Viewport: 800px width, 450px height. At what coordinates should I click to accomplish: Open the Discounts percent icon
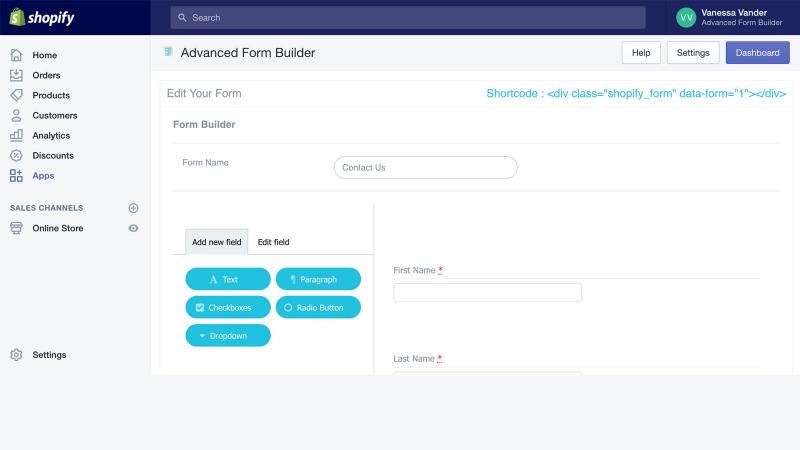click(16, 155)
